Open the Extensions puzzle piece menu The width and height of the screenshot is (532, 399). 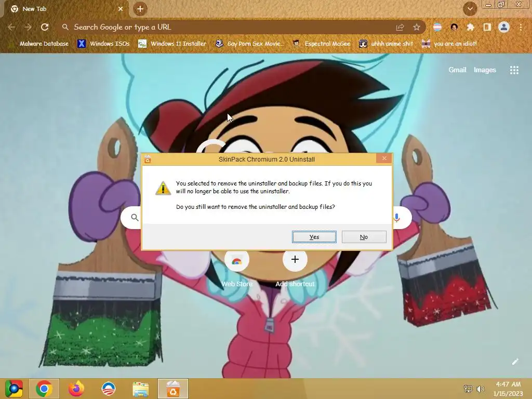pyautogui.click(x=470, y=27)
